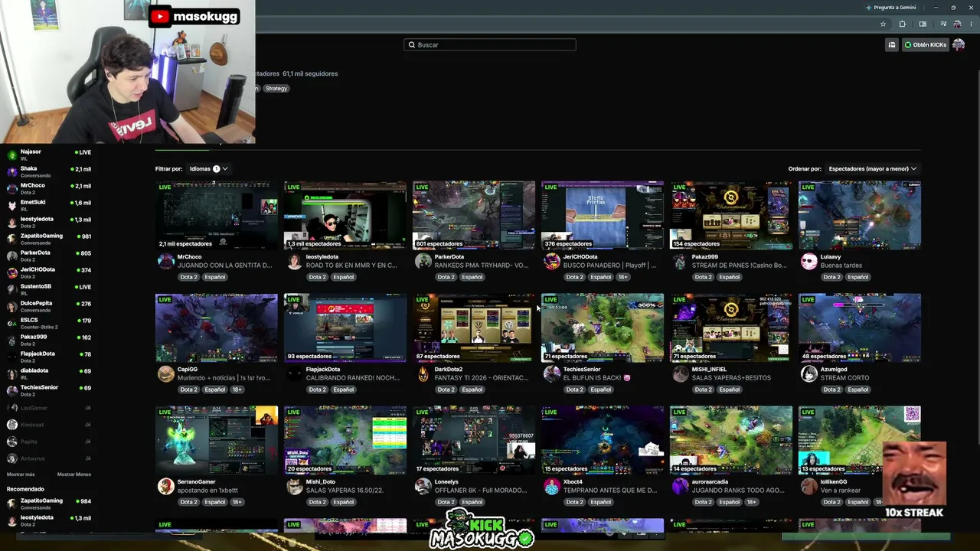Open the thumbnail showing 376 espectadores
This screenshot has height=551, width=980.
click(x=603, y=215)
